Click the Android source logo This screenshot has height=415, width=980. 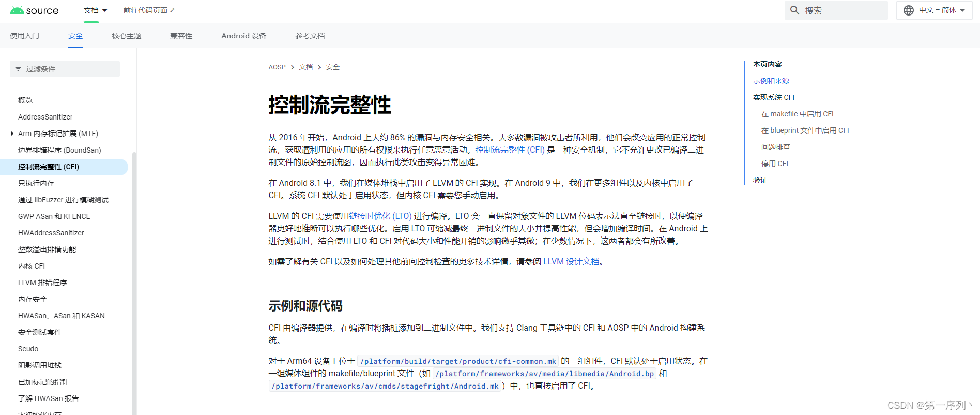34,10
